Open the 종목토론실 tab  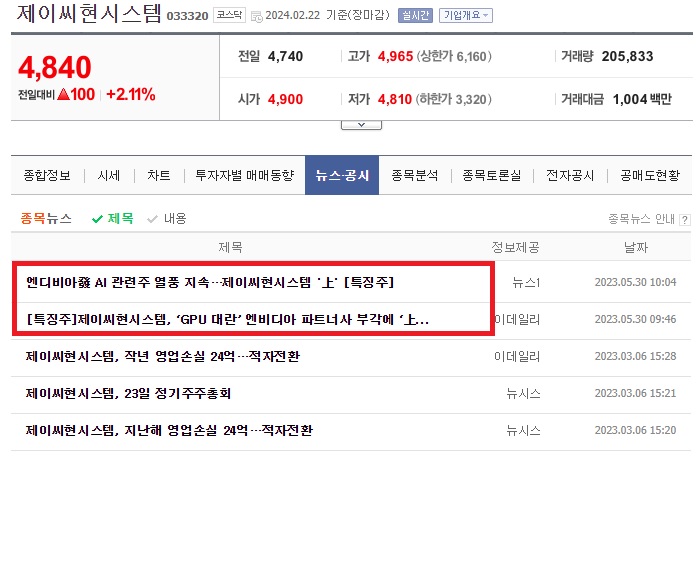click(x=492, y=175)
